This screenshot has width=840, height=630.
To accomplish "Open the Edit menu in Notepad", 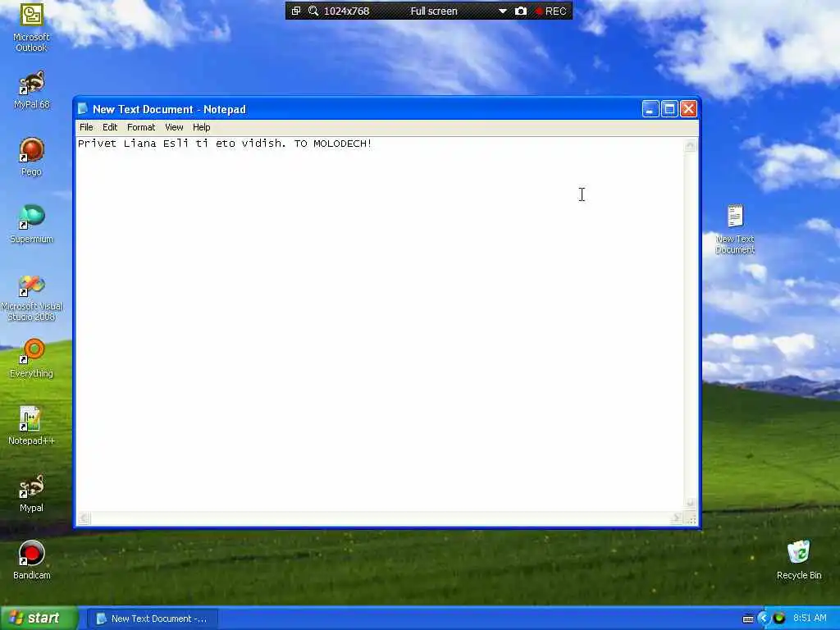I will [x=110, y=127].
